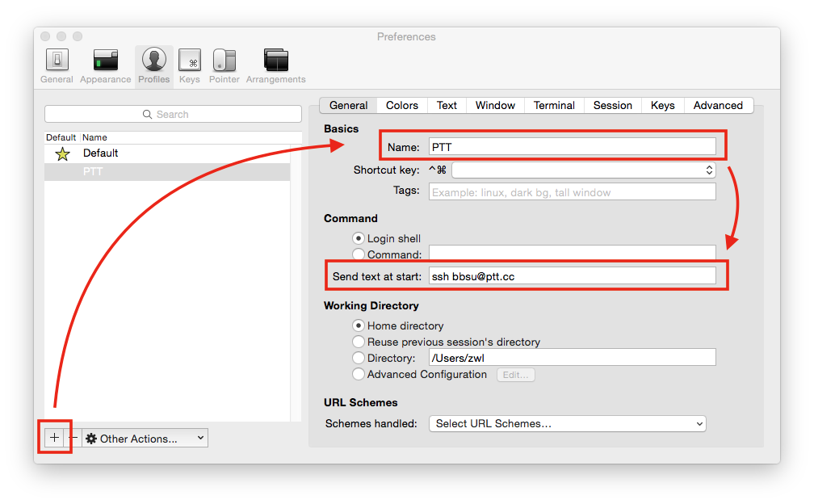Click the plus button to add profile
This screenshot has height=504, width=814.
(x=54, y=438)
